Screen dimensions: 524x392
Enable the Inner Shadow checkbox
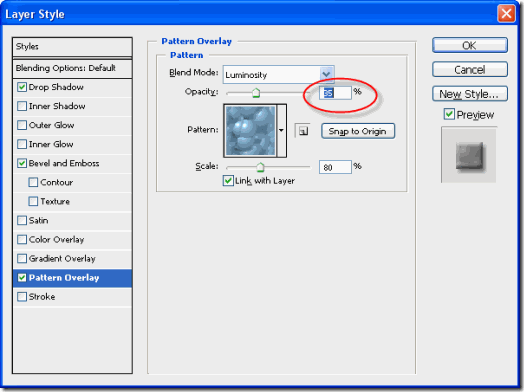pos(22,106)
